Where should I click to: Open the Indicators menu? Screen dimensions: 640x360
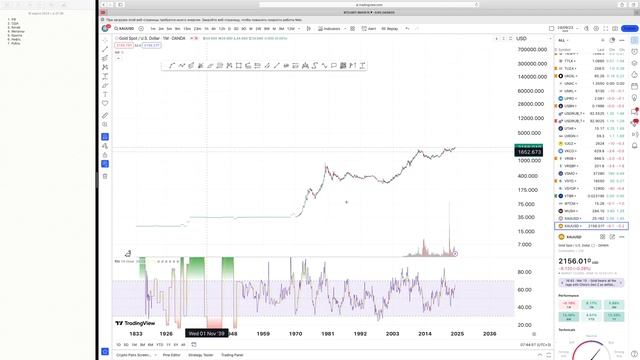pos(329,29)
